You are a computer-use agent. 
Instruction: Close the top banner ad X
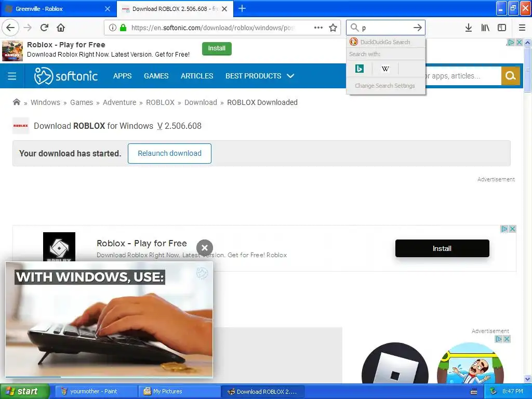pyautogui.click(x=519, y=43)
